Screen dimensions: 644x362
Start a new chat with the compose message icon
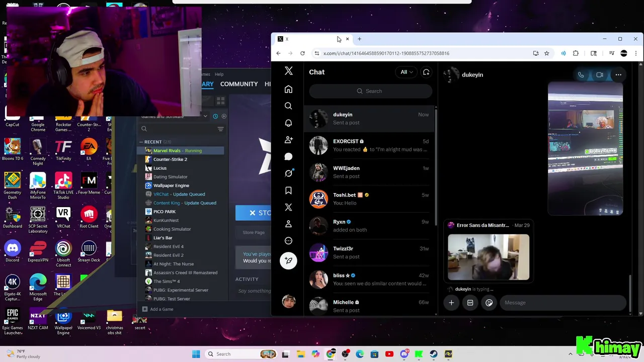click(x=426, y=72)
